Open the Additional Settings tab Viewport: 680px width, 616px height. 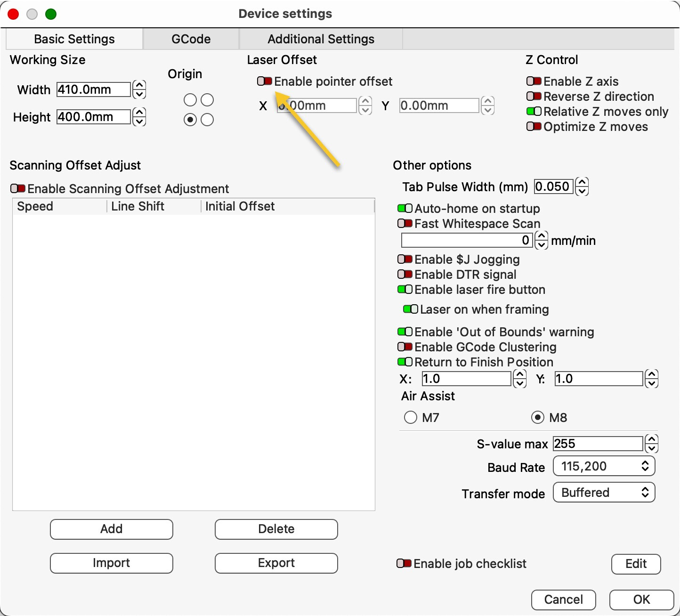click(x=321, y=39)
